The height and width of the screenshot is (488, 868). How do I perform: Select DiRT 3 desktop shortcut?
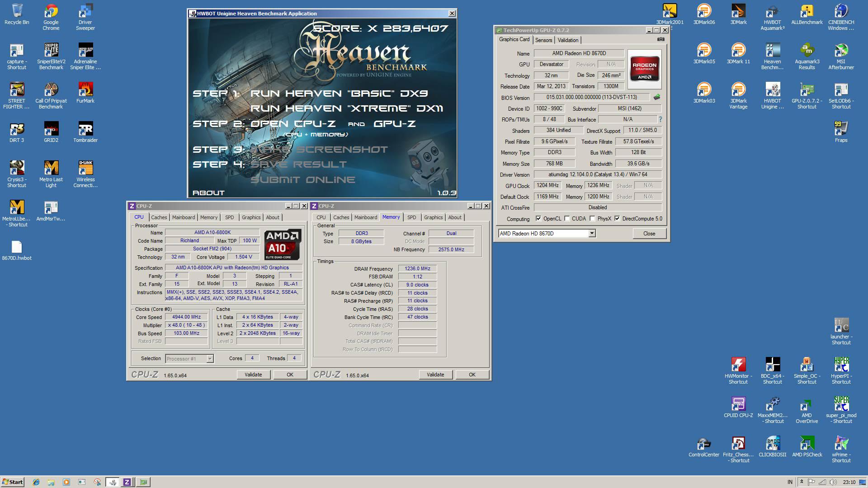click(x=17, y=132)
